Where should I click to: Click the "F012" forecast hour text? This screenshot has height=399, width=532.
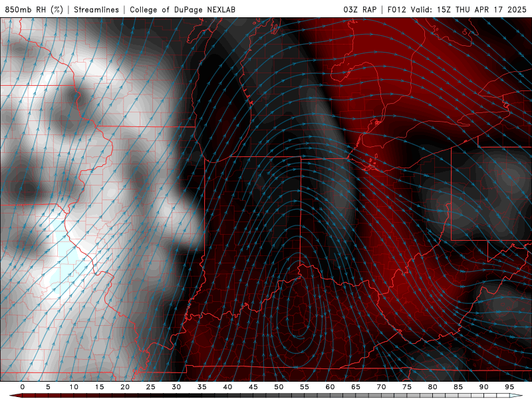click(x=396, y=9)
